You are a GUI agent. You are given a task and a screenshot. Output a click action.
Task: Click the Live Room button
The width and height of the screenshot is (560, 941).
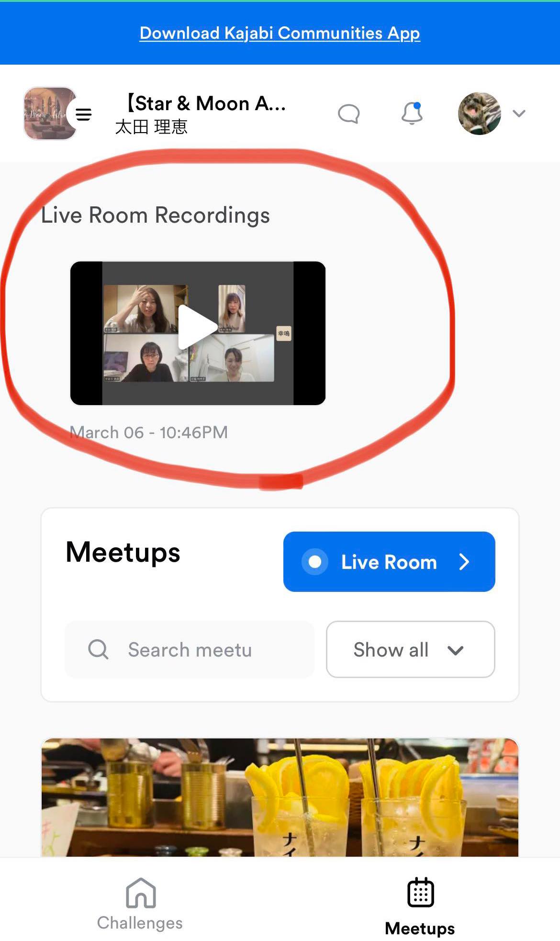point(389,562)
